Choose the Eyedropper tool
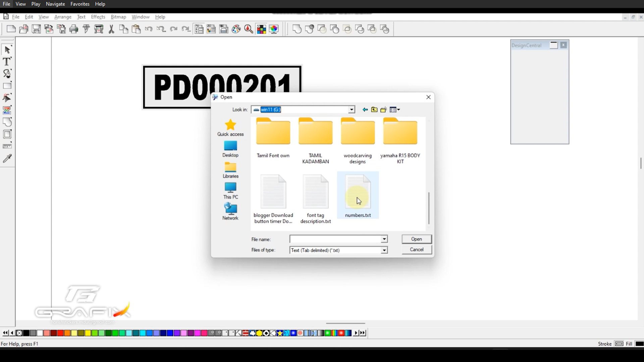The width and height of the screenshot is (644, 362). 7,158
